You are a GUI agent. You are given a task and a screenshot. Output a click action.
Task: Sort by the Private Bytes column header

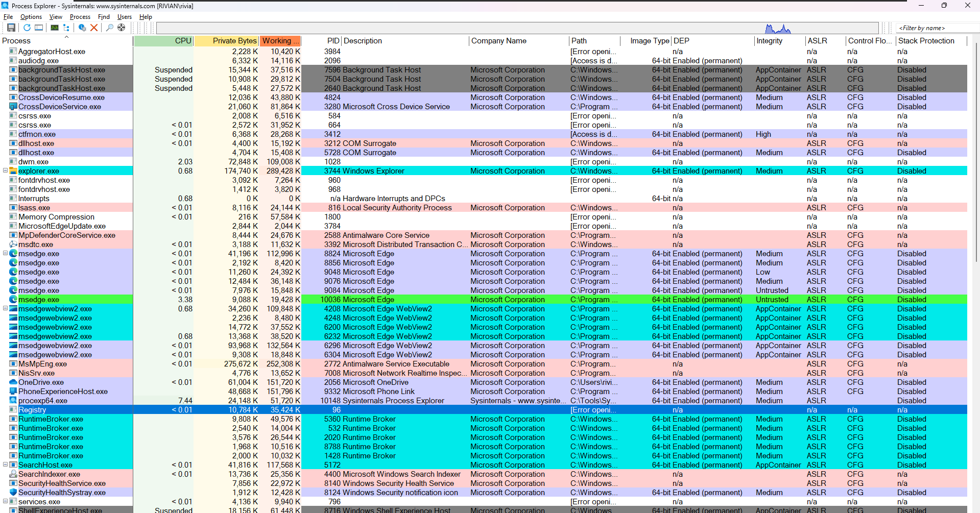tap(227, 41)
